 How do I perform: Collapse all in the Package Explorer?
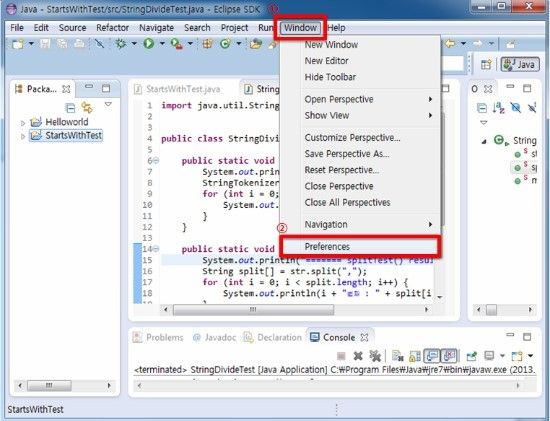click(x=71, y=108)
